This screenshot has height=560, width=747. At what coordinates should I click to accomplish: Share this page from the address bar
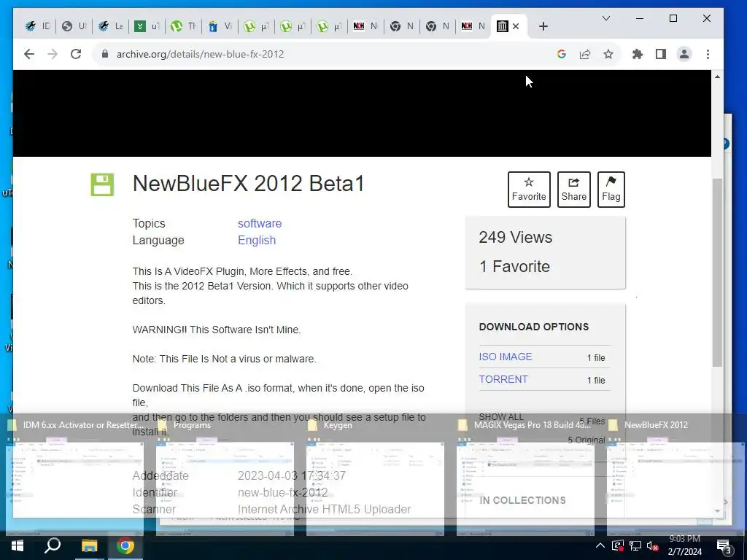click(585, 54)
